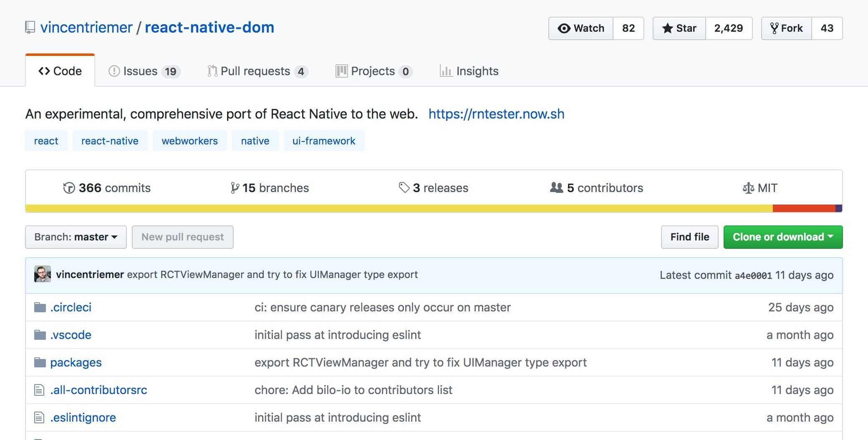Open latest commit hash a4e0001
The image size is (868, 440).
[753, 276]
